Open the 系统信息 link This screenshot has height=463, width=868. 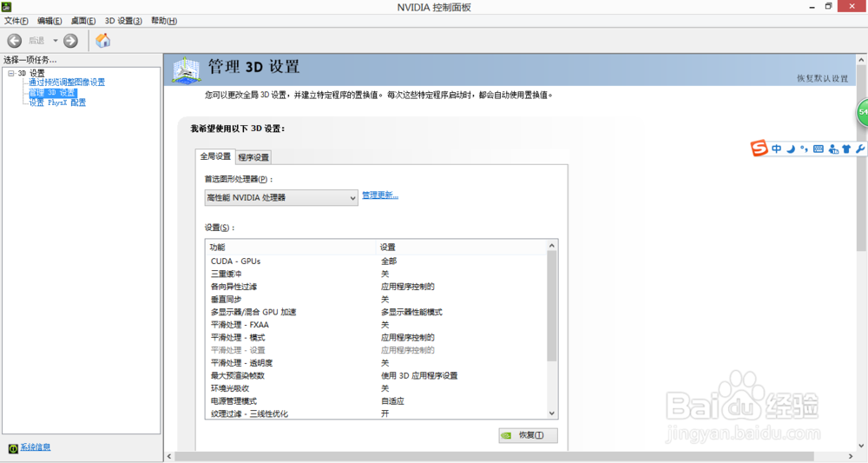[36, 447]
